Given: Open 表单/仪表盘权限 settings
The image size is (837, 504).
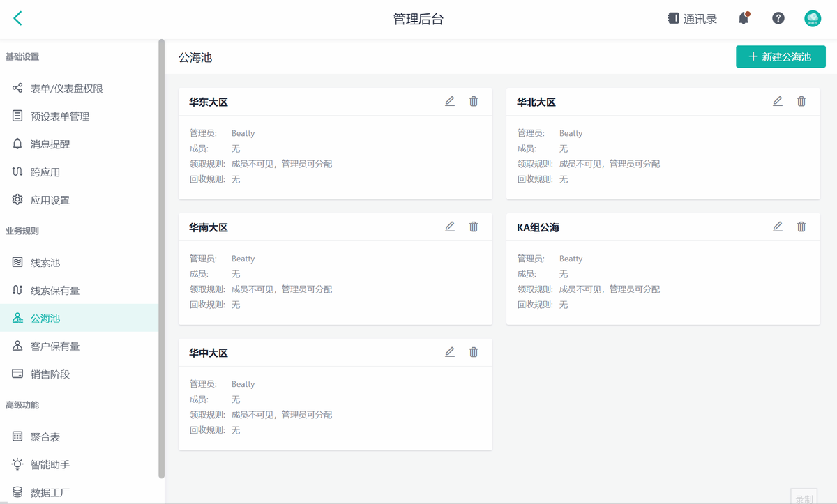Looking at the screenshot, I should point(66,89).
